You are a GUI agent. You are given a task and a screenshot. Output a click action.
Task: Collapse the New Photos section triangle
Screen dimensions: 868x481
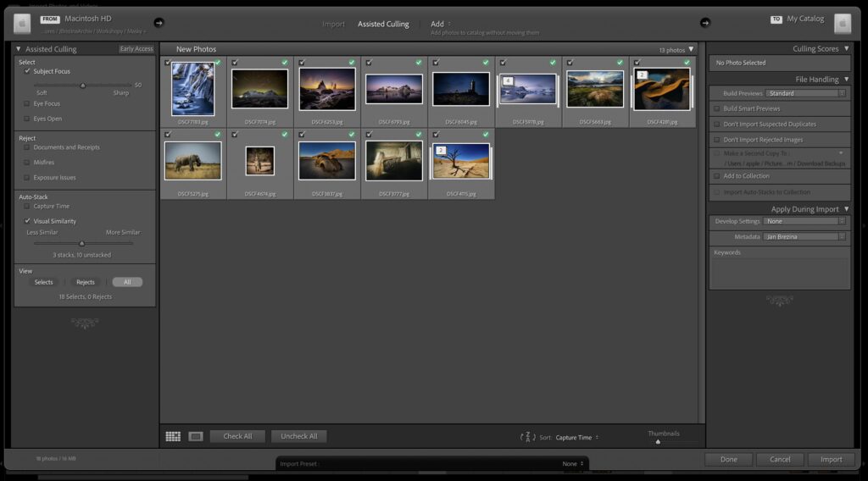pos(691,49)
